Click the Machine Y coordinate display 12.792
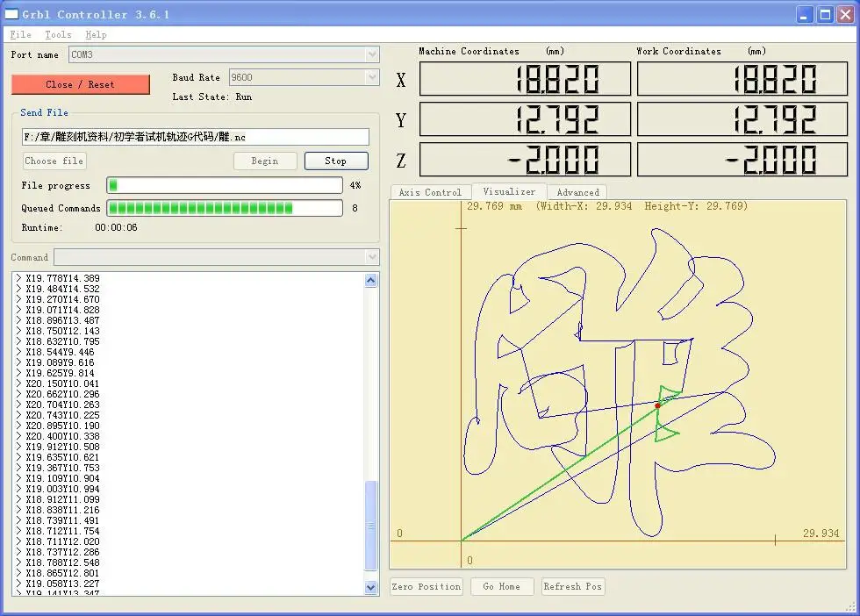This screenshot has width=860, height=616. pos(525,119)
